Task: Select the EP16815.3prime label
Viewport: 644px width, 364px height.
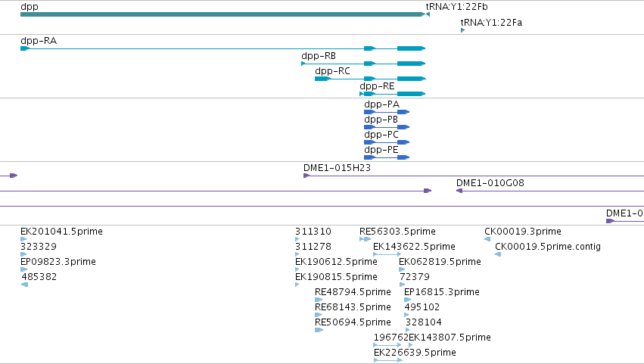Action: click(x=442, y=292)
